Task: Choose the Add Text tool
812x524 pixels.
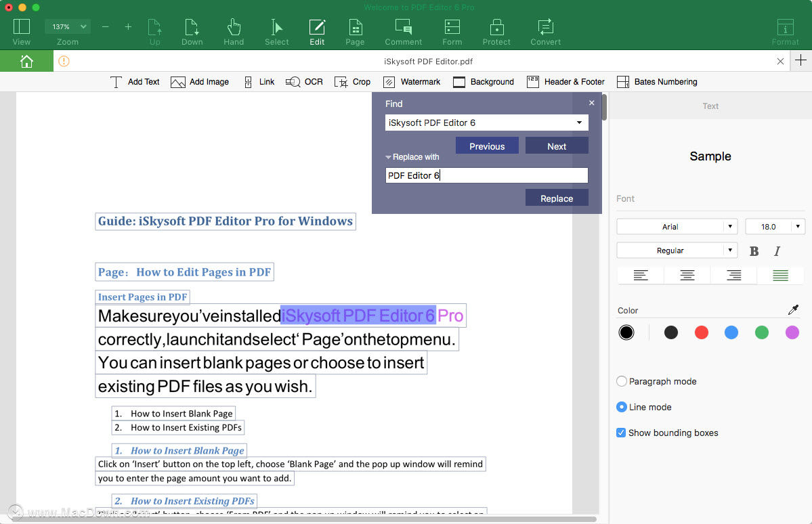Action: (135, 82)
